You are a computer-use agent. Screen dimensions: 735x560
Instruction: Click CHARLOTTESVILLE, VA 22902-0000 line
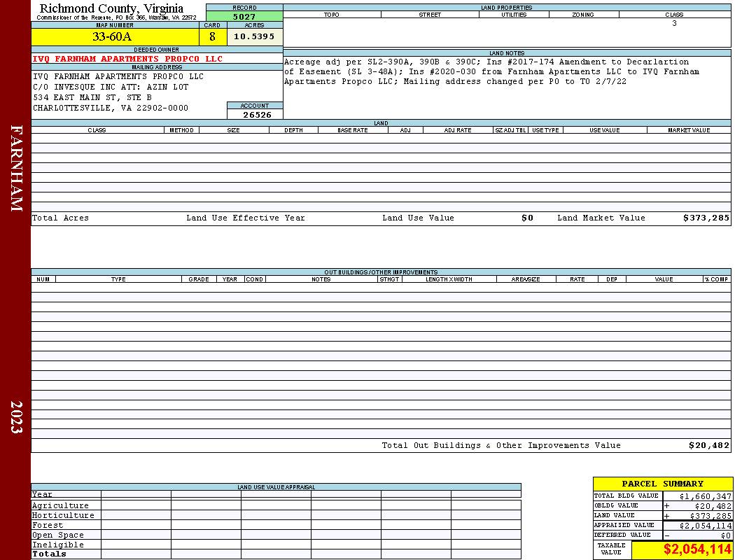click(111, 108)
